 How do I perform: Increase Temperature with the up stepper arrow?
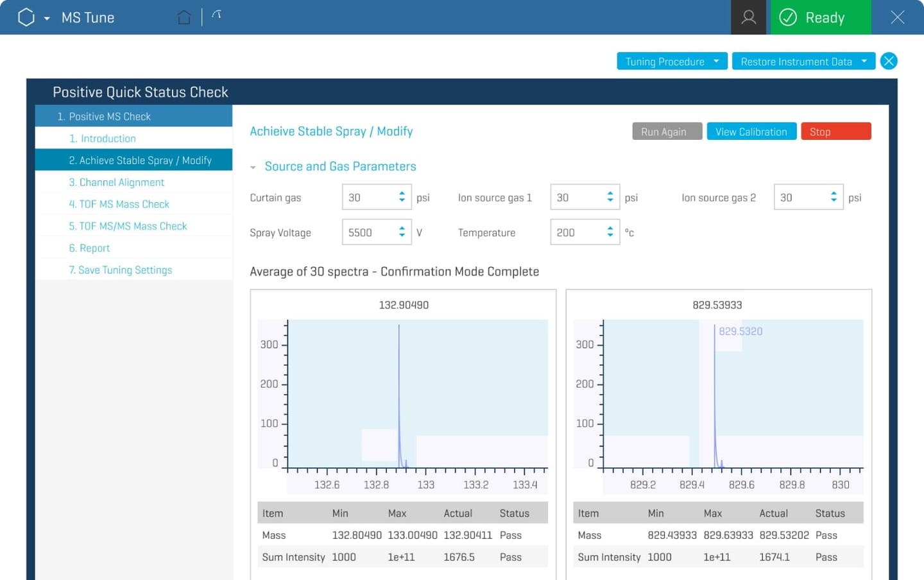610,228
